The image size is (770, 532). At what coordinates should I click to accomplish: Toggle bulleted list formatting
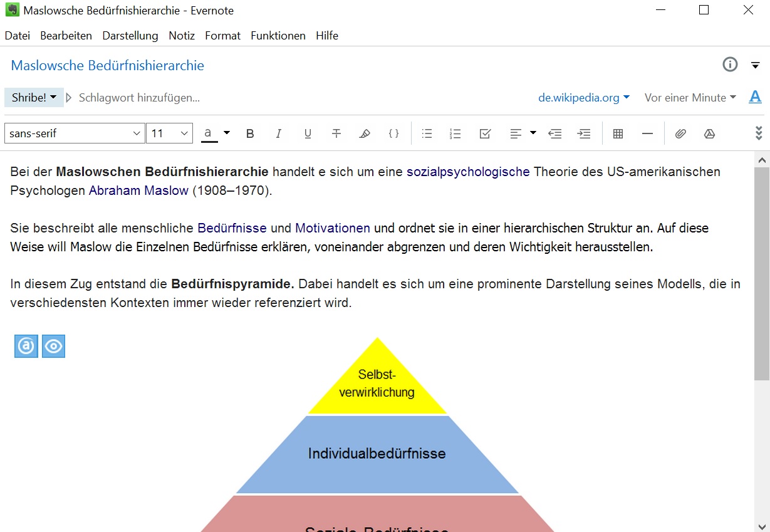pos(427,133)
